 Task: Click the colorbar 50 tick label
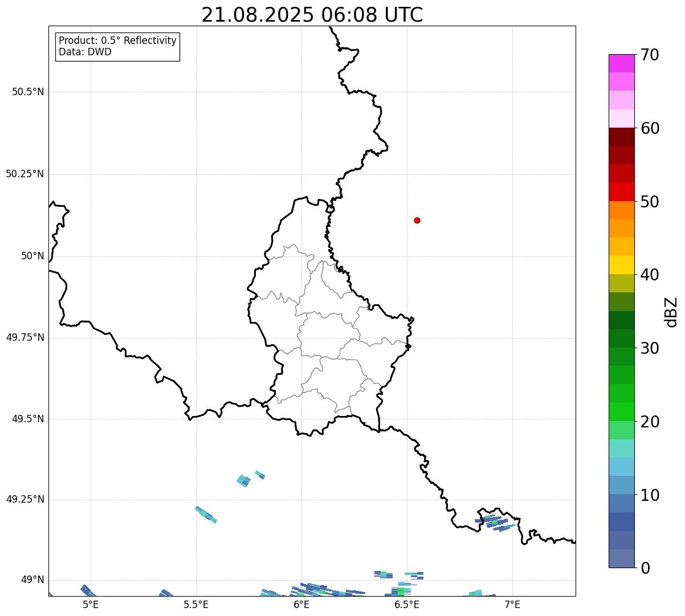(650, 202)
